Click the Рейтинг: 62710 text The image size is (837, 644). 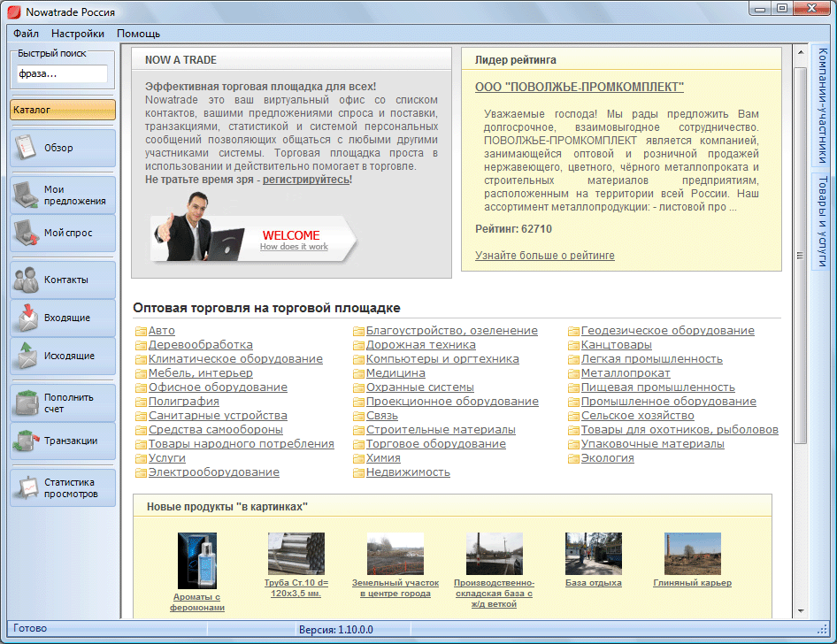513,229
